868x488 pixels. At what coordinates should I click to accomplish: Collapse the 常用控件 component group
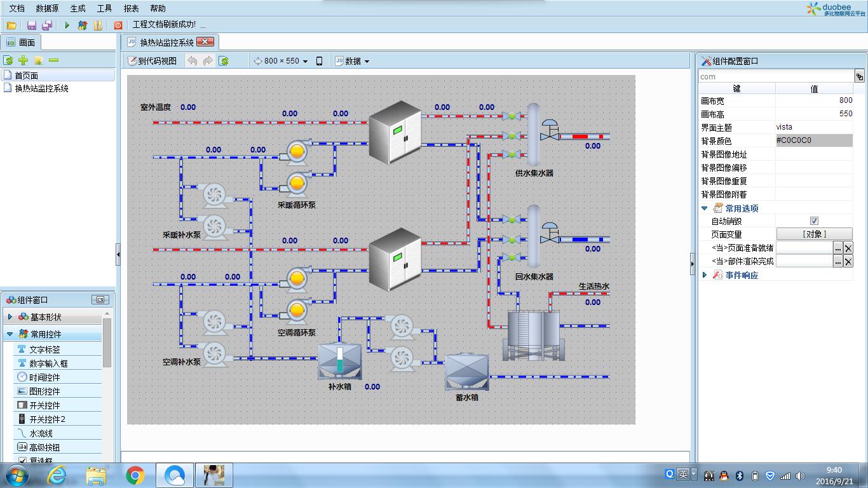click(10, 334)
